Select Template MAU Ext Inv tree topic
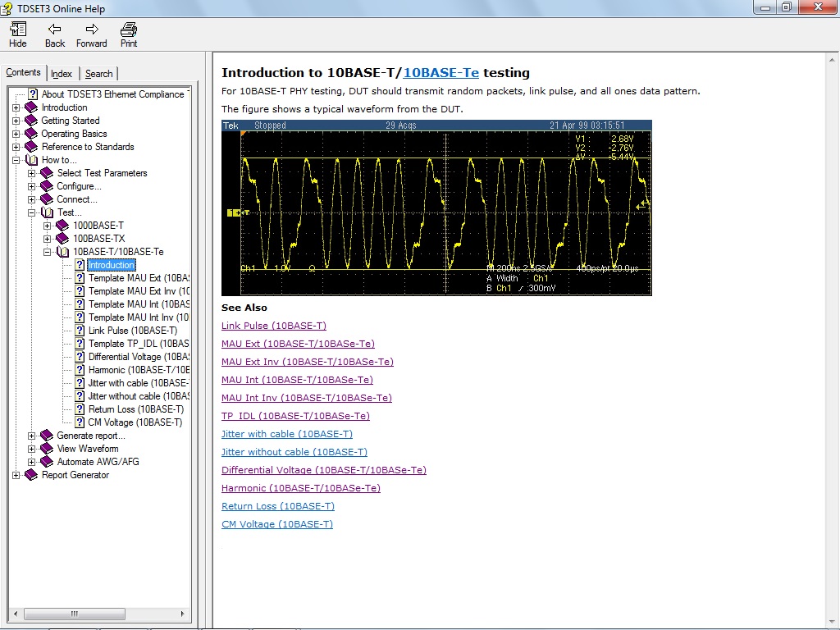The image size is (840, 630). pos(139,291)
